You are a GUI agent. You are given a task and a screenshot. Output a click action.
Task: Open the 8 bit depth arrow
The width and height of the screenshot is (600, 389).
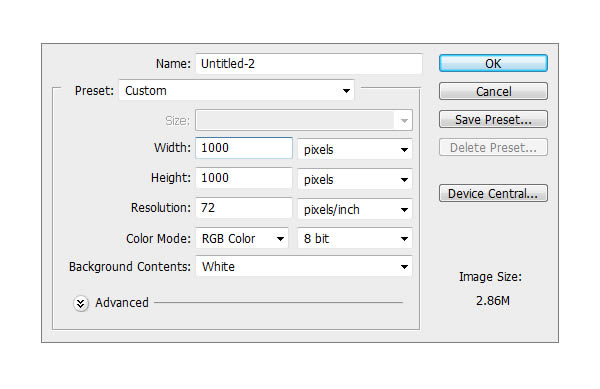[x=404, y=239]
